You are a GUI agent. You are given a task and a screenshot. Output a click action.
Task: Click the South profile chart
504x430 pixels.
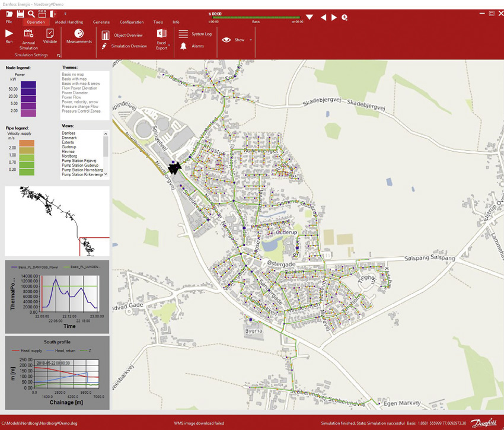click(57, 373)
